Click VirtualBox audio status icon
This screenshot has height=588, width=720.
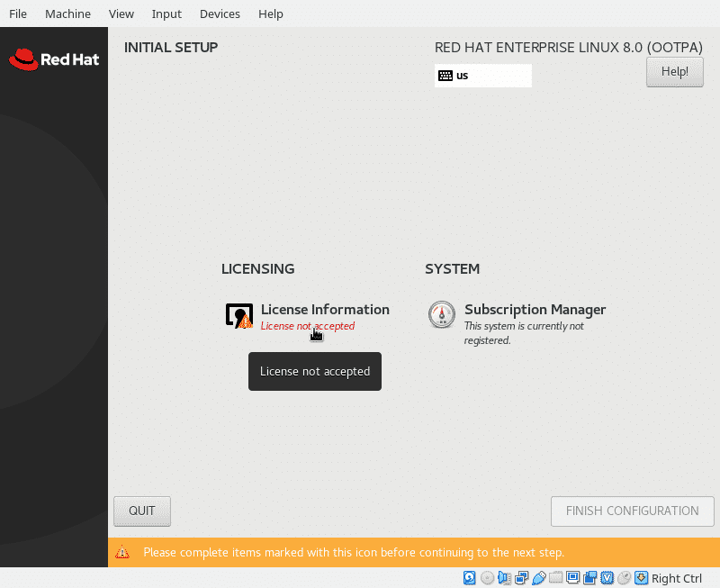pos(504,577)
